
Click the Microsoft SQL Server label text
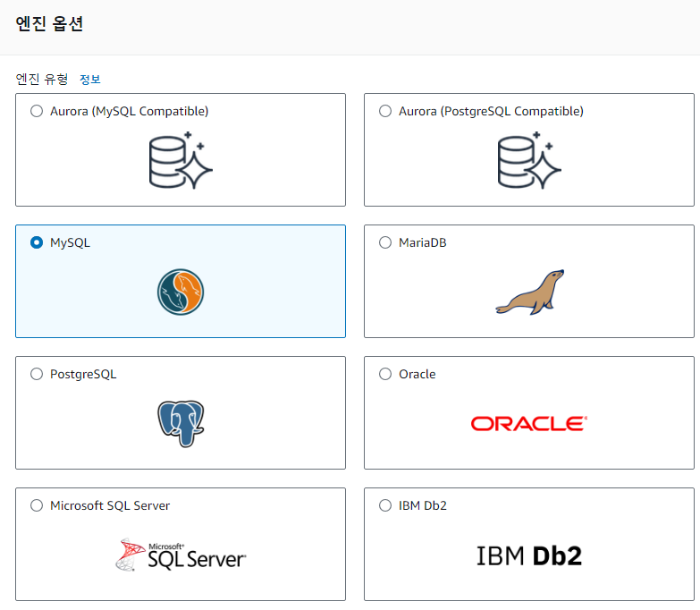point(110,505)
